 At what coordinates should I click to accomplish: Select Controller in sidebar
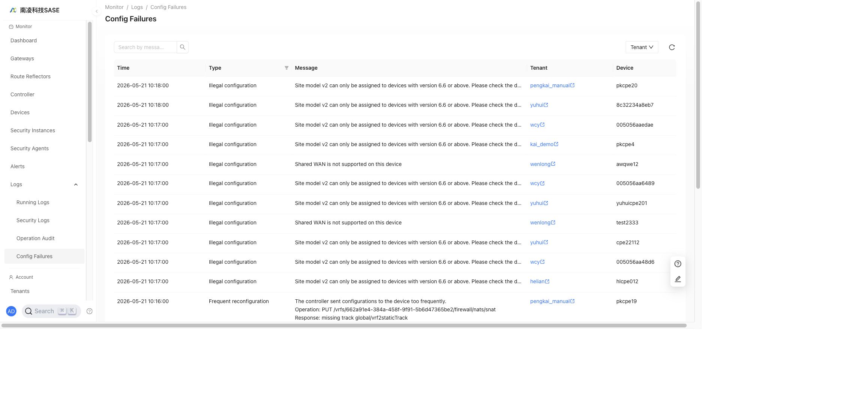(x=23, y=94)
